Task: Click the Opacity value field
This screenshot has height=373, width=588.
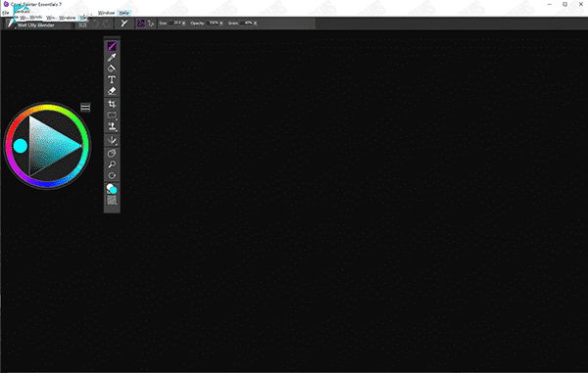Action: (x=213, y=23)
